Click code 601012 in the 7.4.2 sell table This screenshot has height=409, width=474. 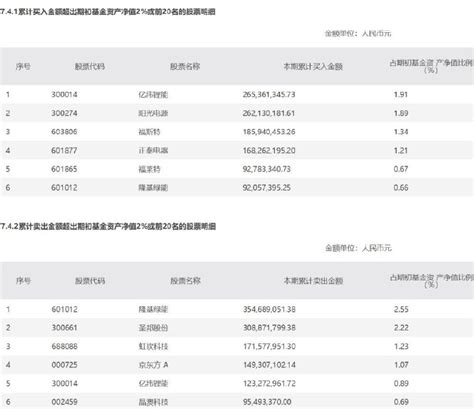click(x=64, y=309)
